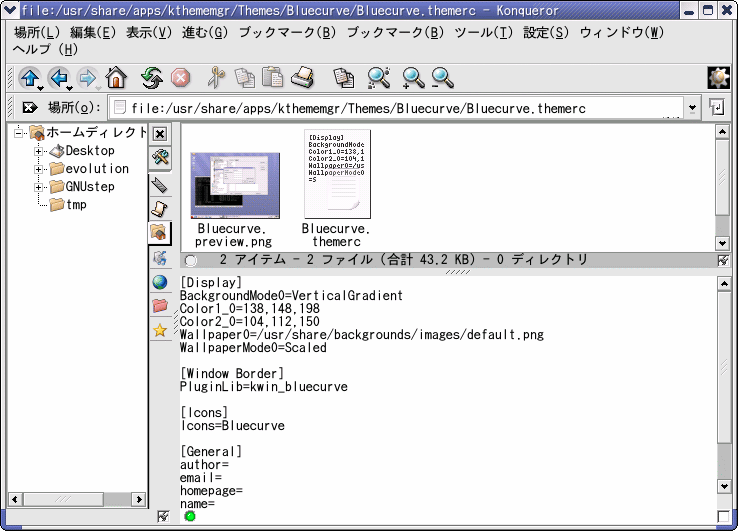Open sidebar configuration hammer icon
738x531 pixels.
point(160,157)
